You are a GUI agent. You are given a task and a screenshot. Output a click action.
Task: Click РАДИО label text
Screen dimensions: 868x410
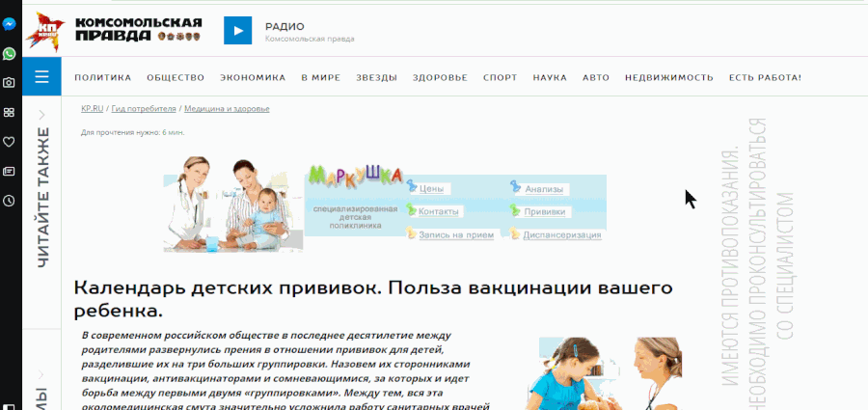pyautogui.click(x=285, y=27)
